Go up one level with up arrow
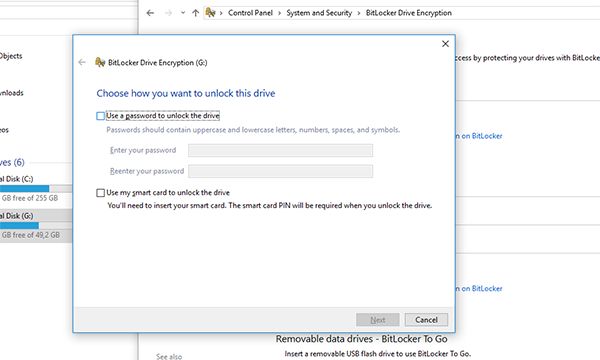This screenshot has width=600, height=360. pos(196,13)
